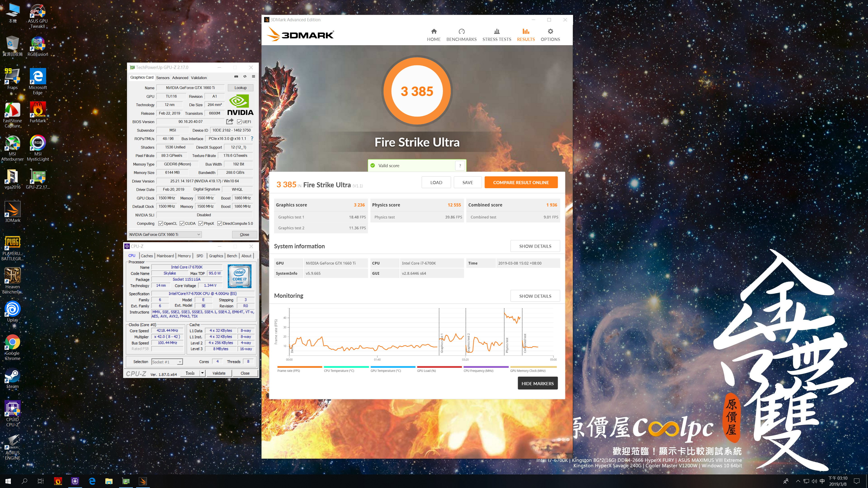Open AORUS ENGINE desktop shortcut
The height and width of the screenshot is (488, 868).
12,447
